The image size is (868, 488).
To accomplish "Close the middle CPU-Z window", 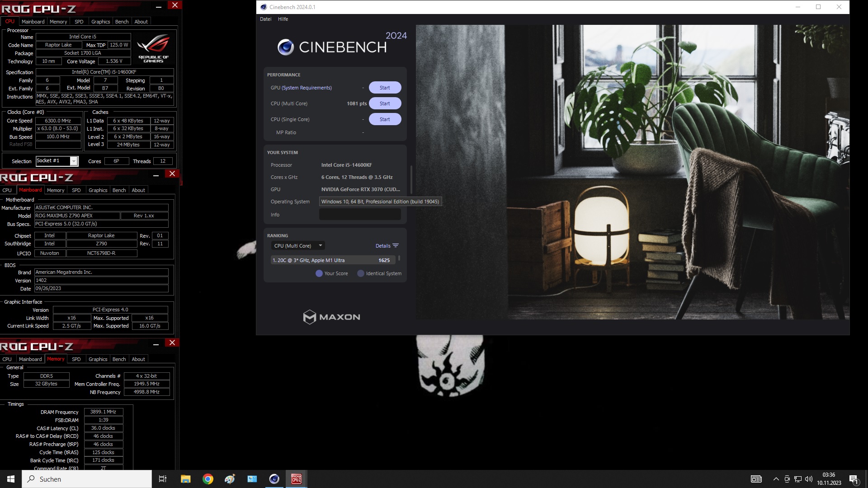I will pyautogui.click(x=172, y=174).
